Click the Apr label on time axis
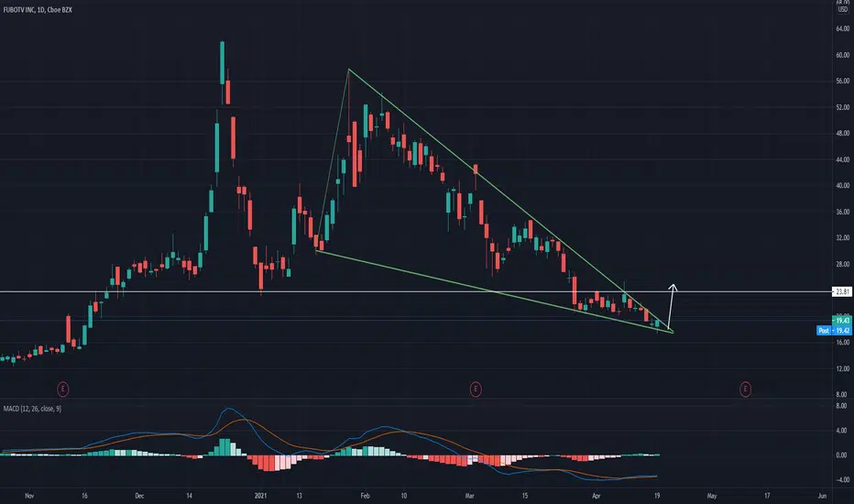Screen dimensions: 854x504 point(597,496)
